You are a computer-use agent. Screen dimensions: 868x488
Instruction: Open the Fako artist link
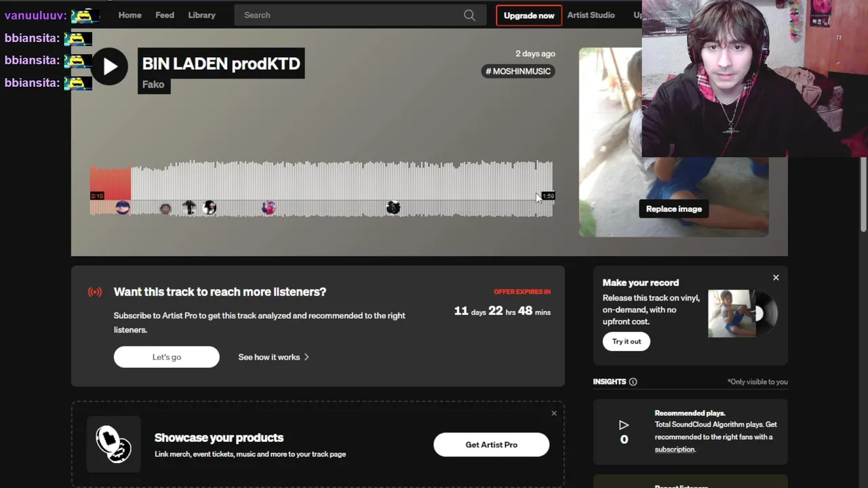[x=153, y=85]
